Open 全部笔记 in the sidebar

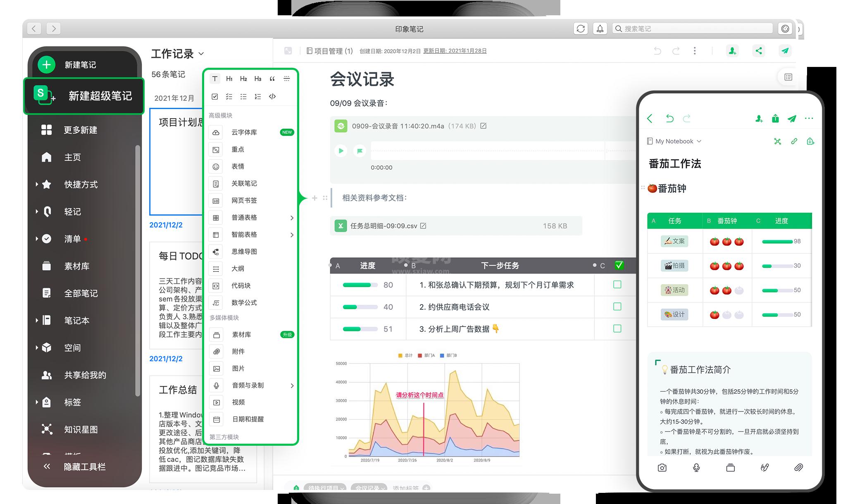point(70,293)
